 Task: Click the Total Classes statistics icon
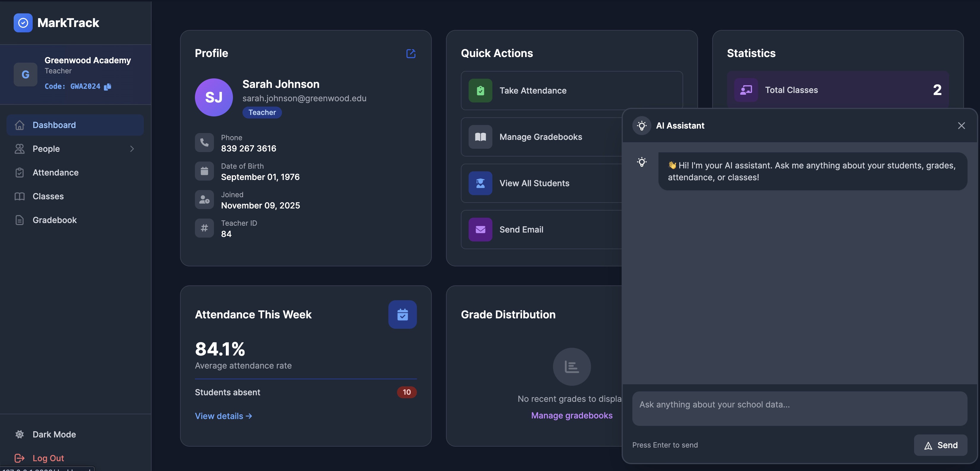point(746,90)
